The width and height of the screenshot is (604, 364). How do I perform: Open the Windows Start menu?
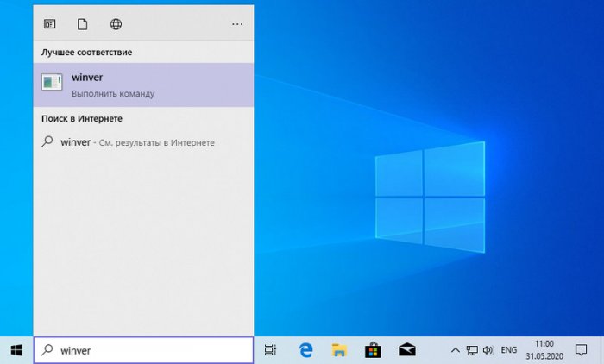(x=16, y=350)
